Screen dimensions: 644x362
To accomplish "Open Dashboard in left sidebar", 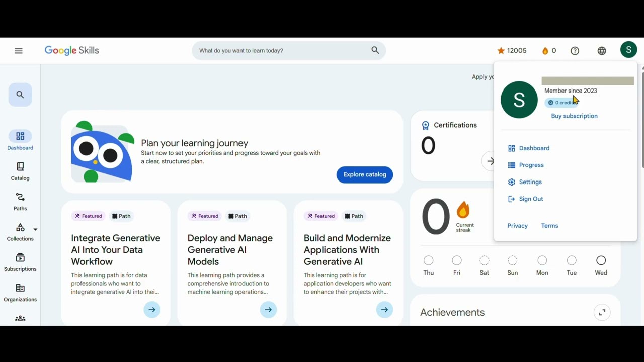I will (20, 141).
